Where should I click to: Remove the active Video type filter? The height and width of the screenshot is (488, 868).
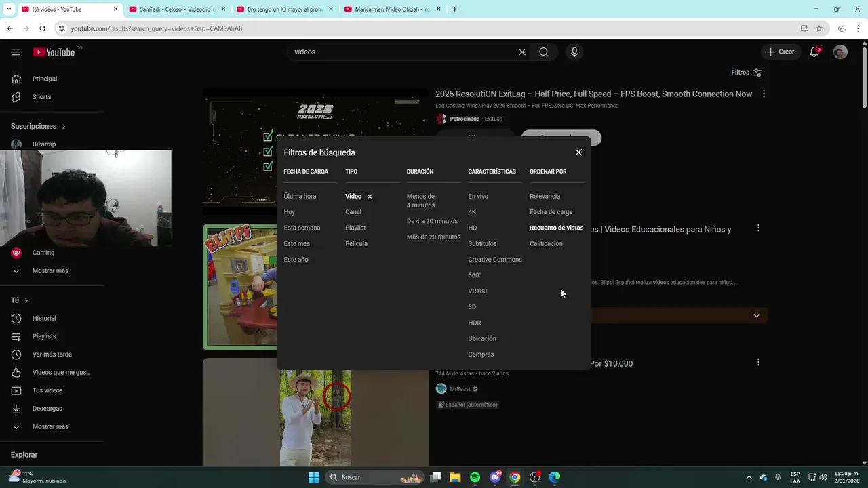370,197
